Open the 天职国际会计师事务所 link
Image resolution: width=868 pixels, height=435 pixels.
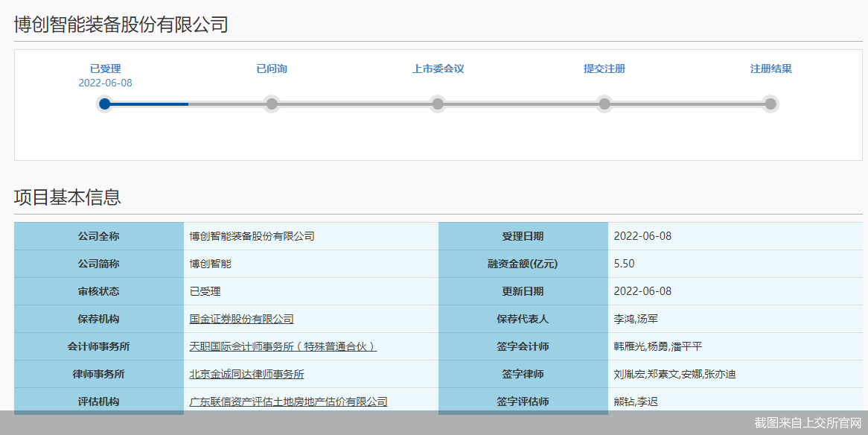283,346
